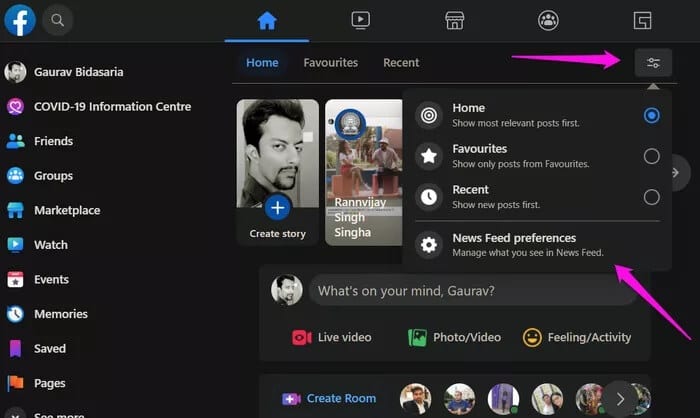Click the Recent clock icon in dropdown
The width and height of the screenshot is (700, 418).
429,197
